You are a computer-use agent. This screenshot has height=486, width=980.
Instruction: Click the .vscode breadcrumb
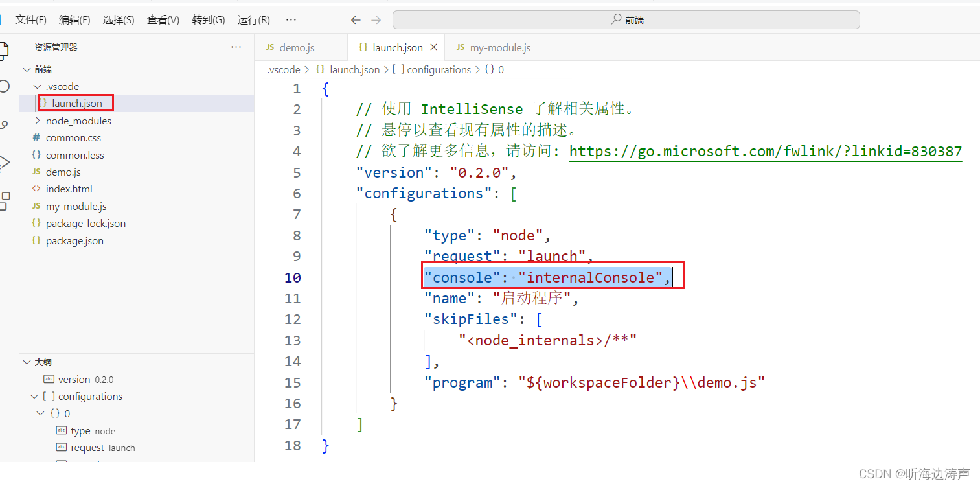point(284,69)
